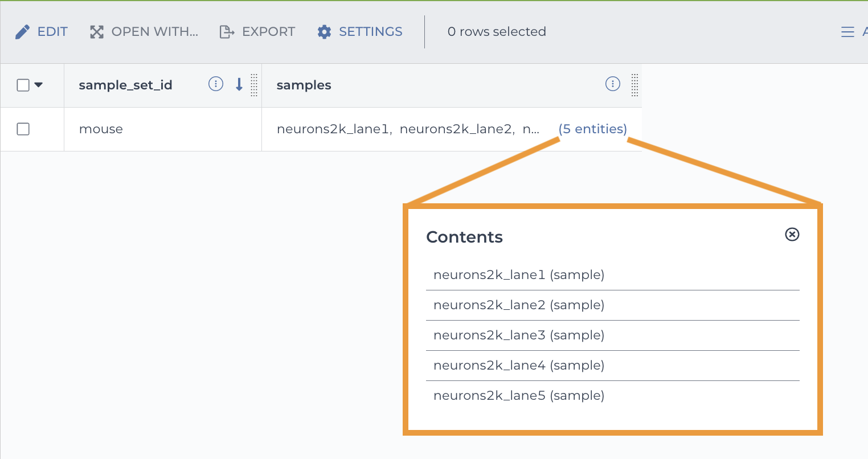868x459 pixels.
Task: Click the Export file icon
Action: (227, 32)
